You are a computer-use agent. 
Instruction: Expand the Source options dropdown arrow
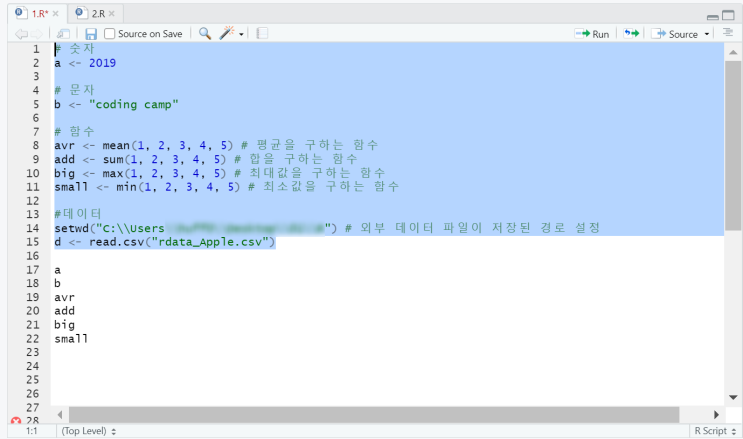pos(707,34)
